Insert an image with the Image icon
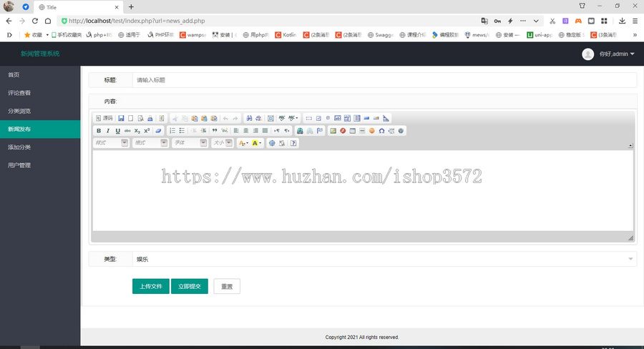Screen dimensions: 644x349 click(x=333, y=131)
